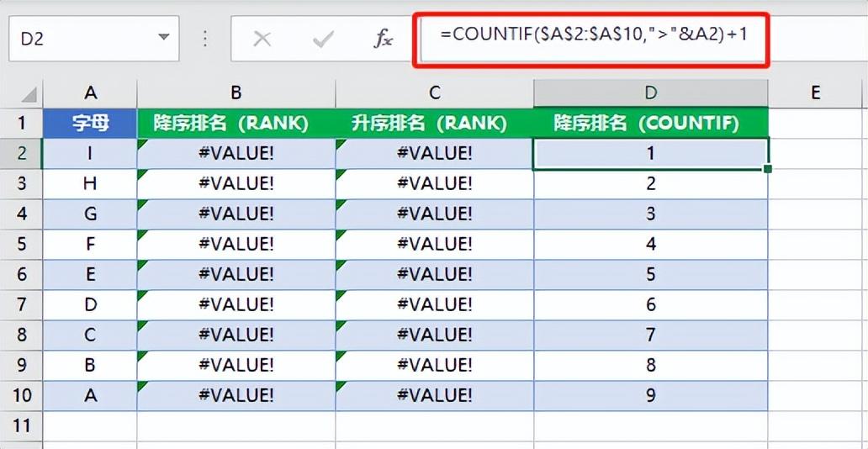The image size is (868, 449).
Task: Open the fx Insert Function dialog
Action: [383, 39]
